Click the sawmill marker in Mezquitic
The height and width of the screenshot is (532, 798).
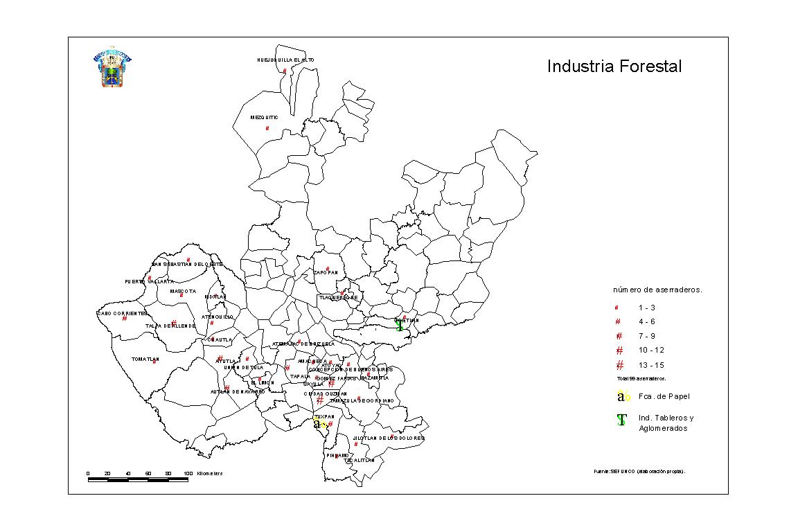tap(267, 128)
